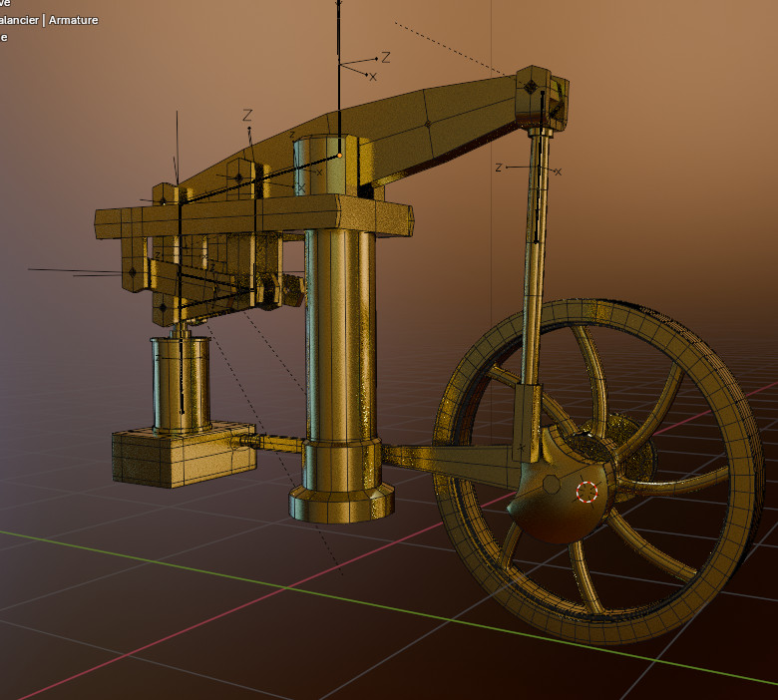Viewport: 778px width, 700px height.
Task: Select the rectangular base box under cylinder
Action: [184, 455]
